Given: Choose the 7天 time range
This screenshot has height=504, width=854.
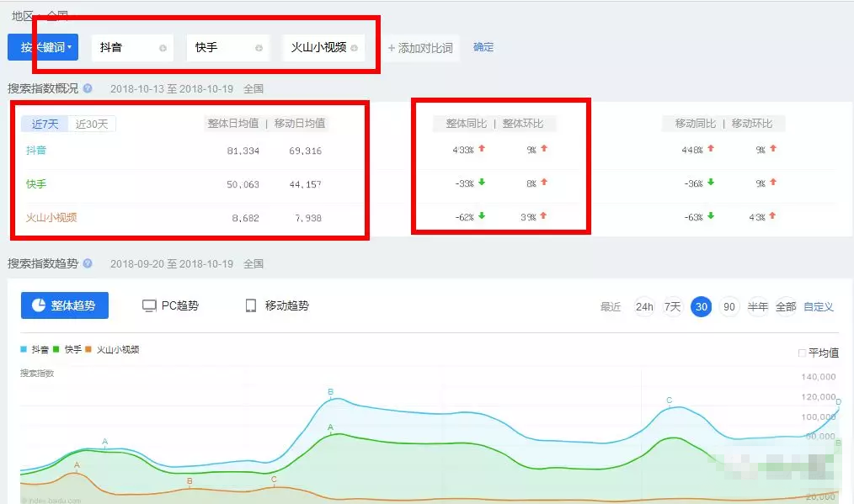Looking at the screenshot, I should tap(672, 307).
